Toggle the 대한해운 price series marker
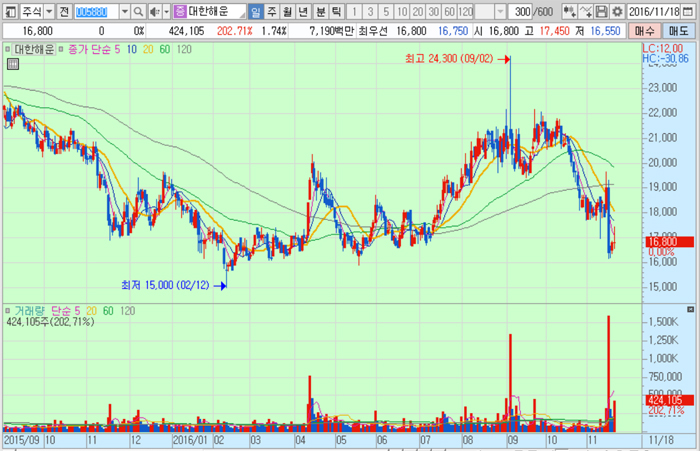700x451 pixels. tap(9, 48)
